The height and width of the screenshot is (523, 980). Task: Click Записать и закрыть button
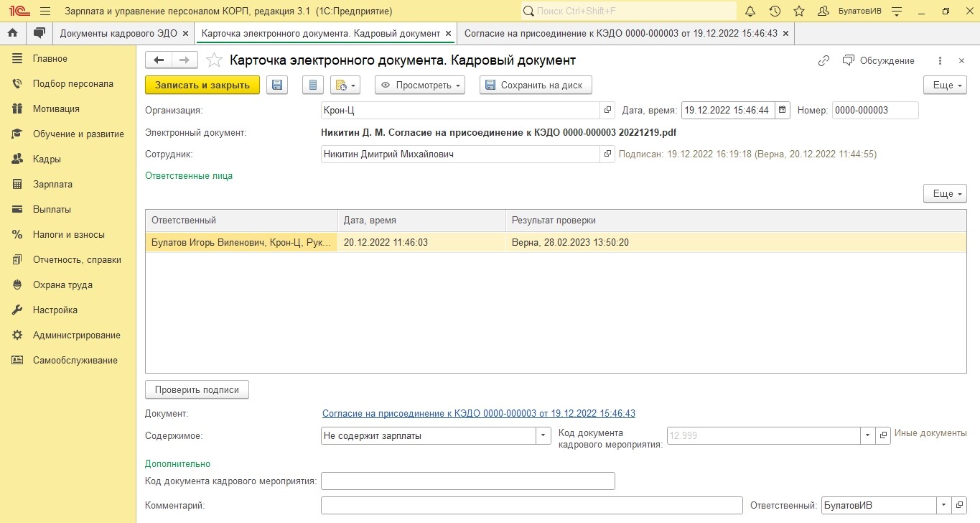[202, 85]
